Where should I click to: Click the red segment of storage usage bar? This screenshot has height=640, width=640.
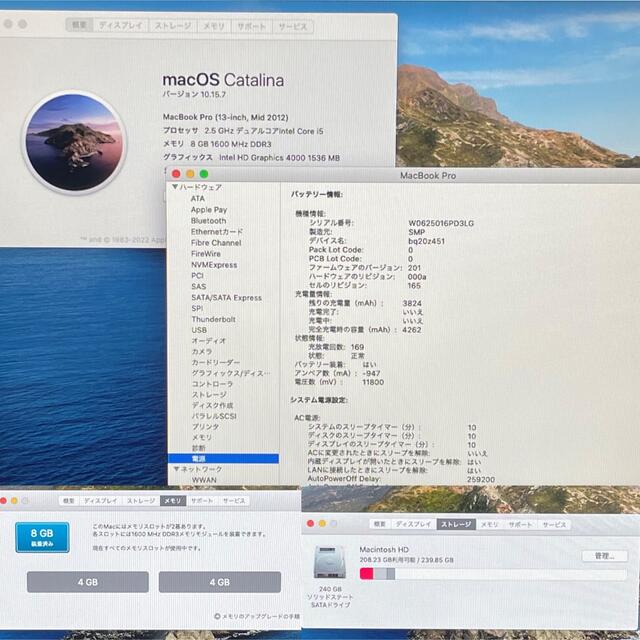[x=367, y=574]
